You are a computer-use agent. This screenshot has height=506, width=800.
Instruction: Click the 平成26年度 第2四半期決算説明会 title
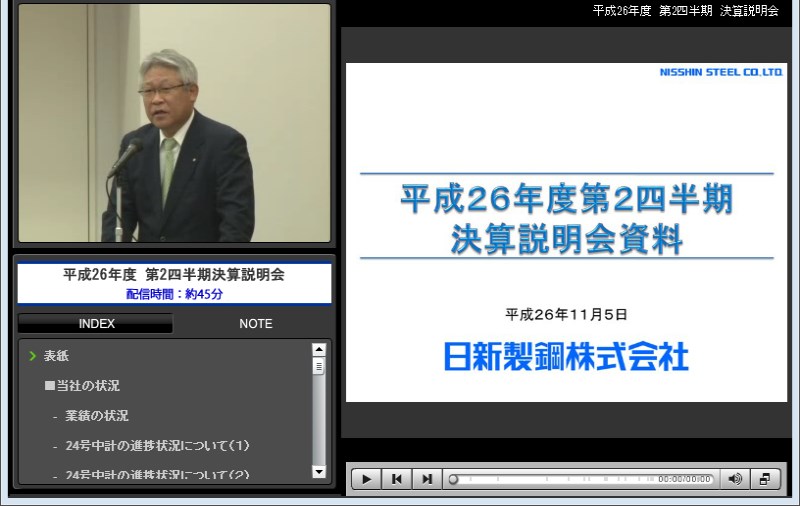point(174,274)
